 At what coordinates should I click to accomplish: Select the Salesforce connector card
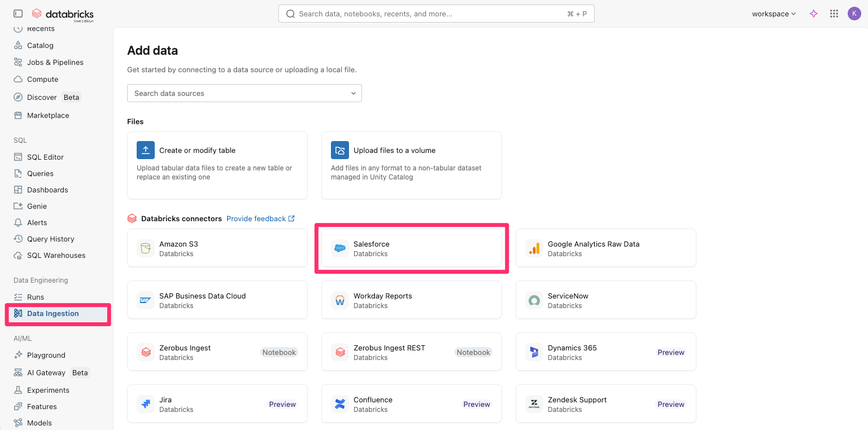tap(411, 248)
